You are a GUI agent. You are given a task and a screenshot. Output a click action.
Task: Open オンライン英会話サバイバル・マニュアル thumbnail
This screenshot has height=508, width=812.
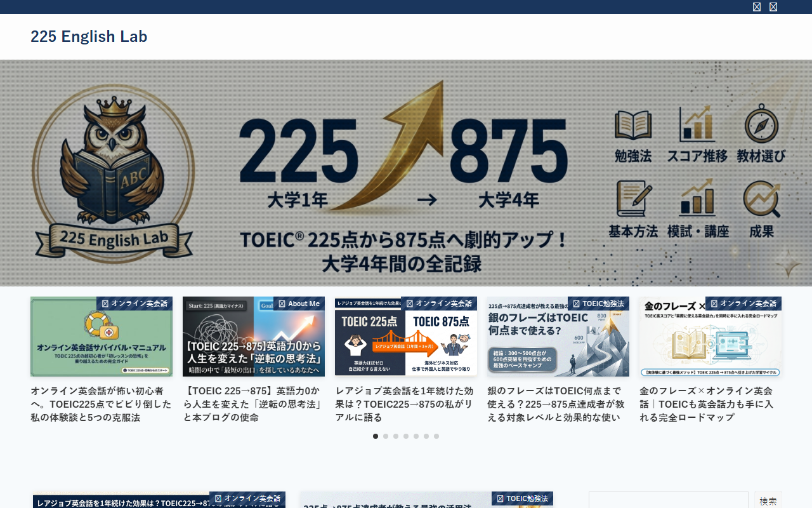click(101, 337)
